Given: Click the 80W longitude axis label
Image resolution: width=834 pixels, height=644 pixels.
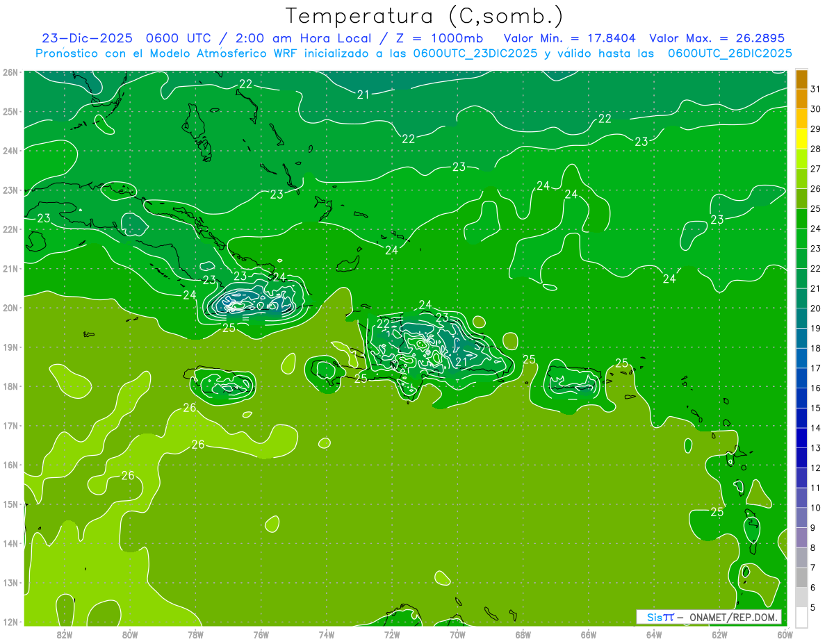Looking at the screenshot, I should click(130, 634).
